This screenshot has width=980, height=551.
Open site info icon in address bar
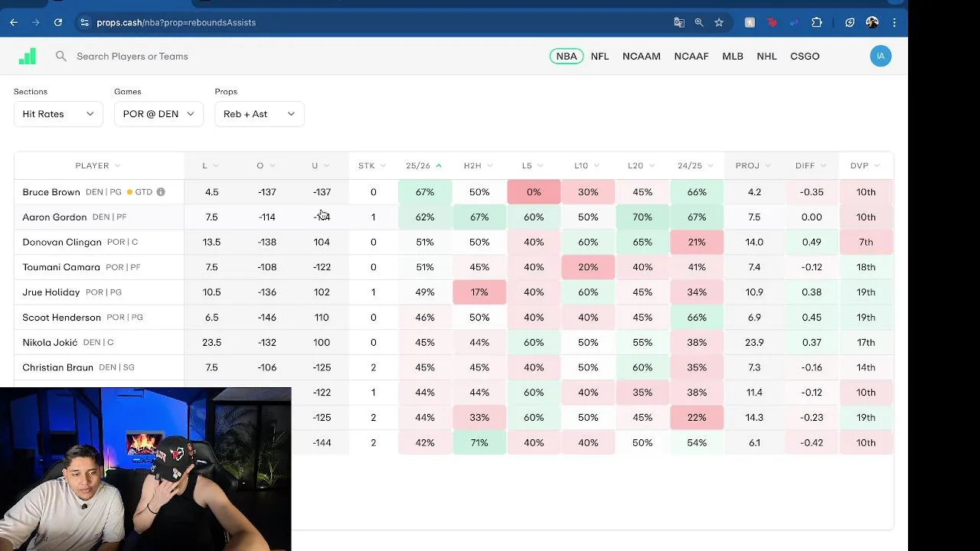84,22
